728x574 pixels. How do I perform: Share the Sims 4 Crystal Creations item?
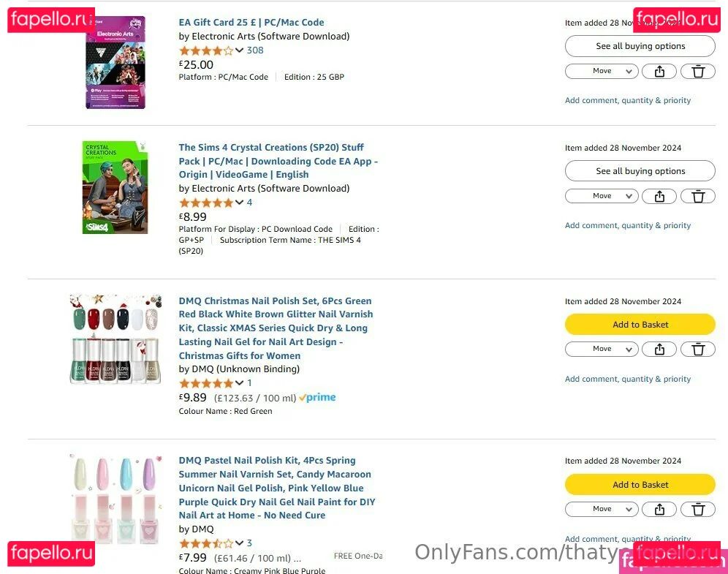[659, 196]
